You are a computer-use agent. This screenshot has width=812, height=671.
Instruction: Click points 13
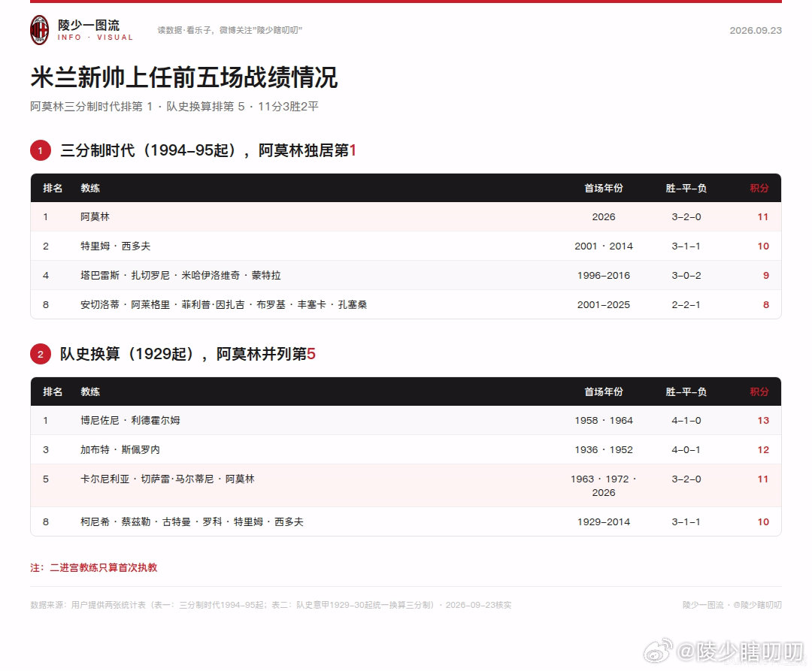point(763,420)
